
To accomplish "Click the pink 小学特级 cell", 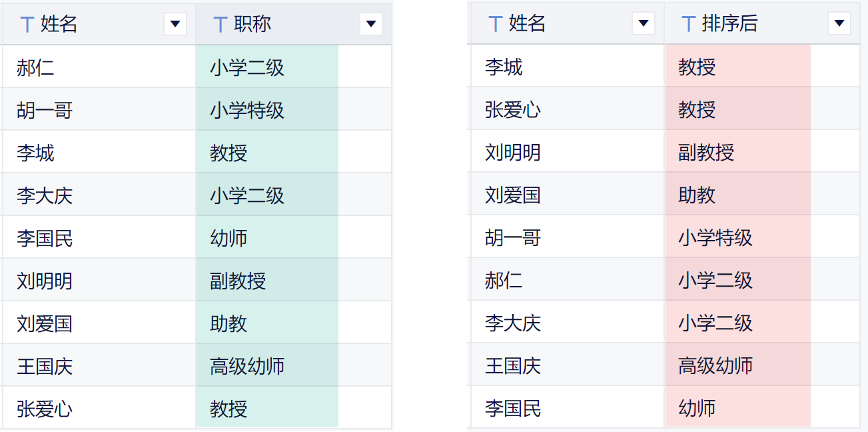I will click(715, 238).
